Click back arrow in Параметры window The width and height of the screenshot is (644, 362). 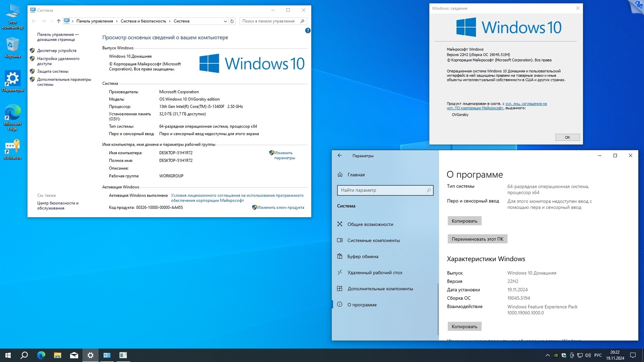(x=340, y=156)
